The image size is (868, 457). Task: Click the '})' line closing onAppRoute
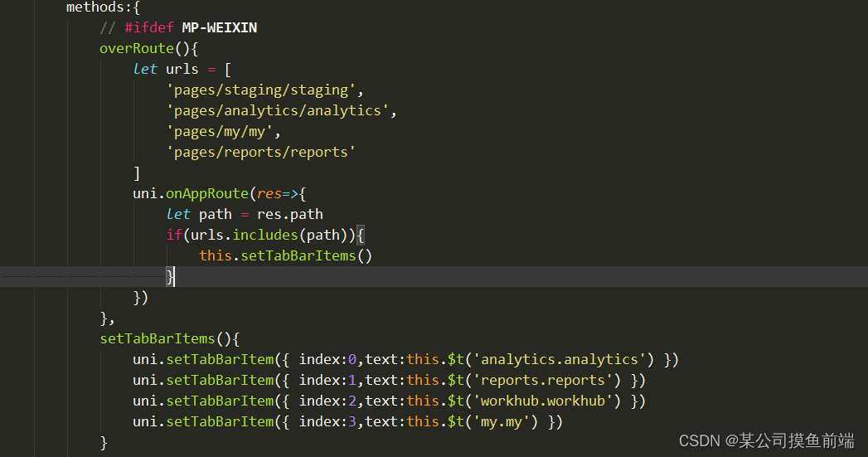[141, 298]
